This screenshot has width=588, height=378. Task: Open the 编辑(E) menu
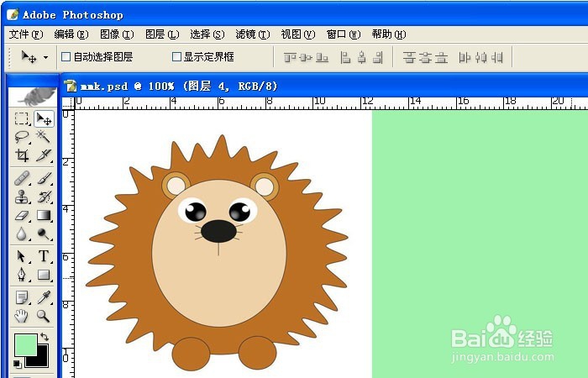tap(71, 34)
